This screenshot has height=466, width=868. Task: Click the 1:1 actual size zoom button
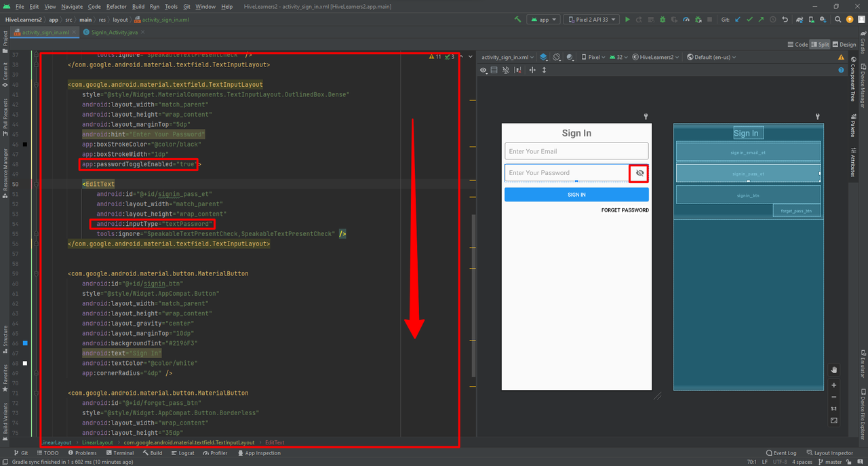tap(834, 408)
